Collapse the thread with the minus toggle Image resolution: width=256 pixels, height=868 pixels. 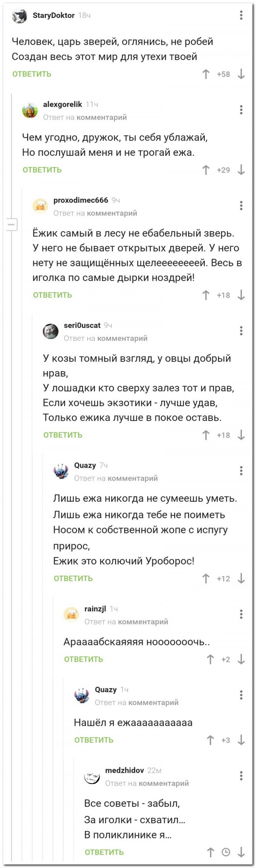11,224
